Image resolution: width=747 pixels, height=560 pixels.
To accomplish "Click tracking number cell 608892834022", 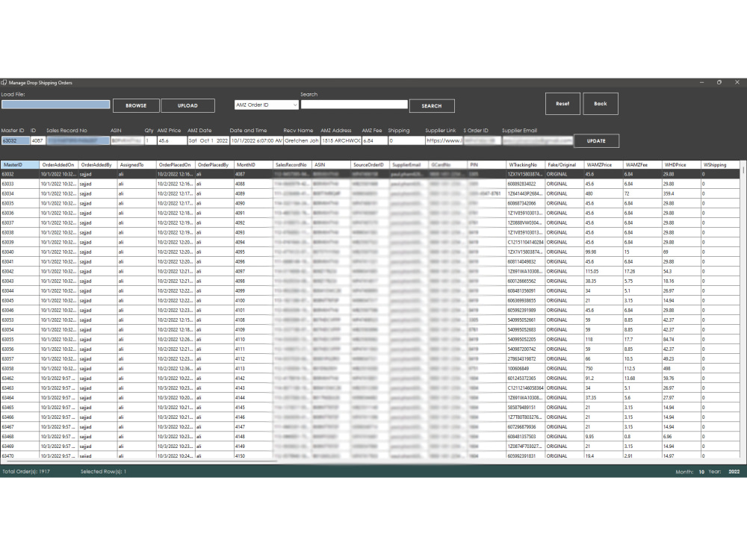I will coord(525,184).
